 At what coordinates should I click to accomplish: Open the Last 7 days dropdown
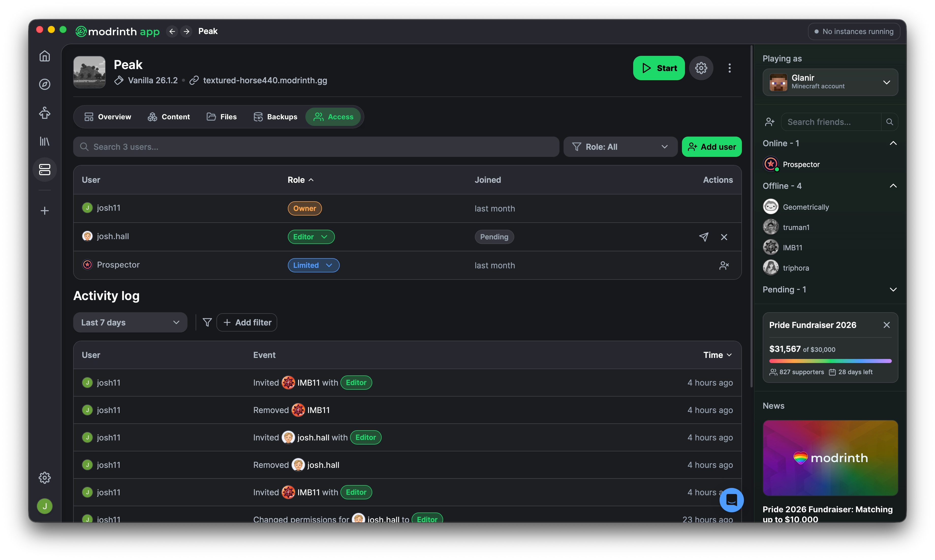coord(130,322)
